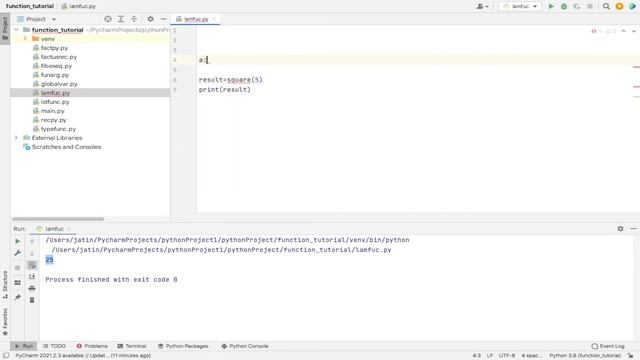Click the Stop icon in Run panel
Viewport: 640px width, 360px height.
click(x=18, y=268)
